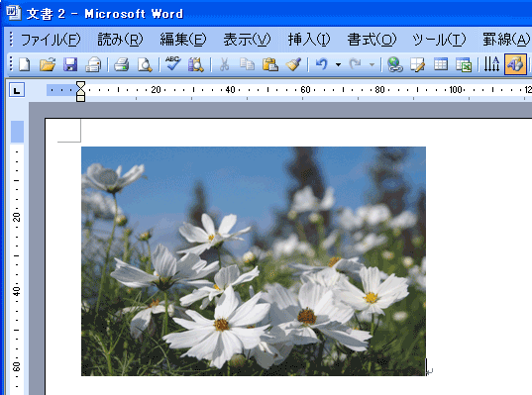
Task: Open the 編集(E) menu
Action: (x=183, y=40)
